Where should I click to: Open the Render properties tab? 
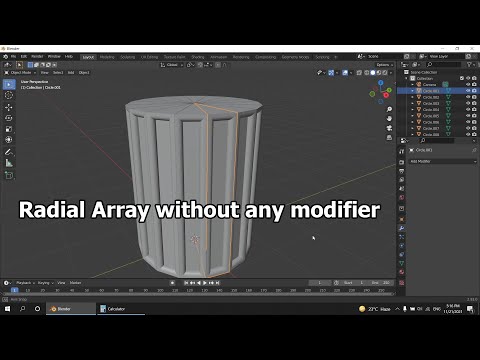(402, 162)
